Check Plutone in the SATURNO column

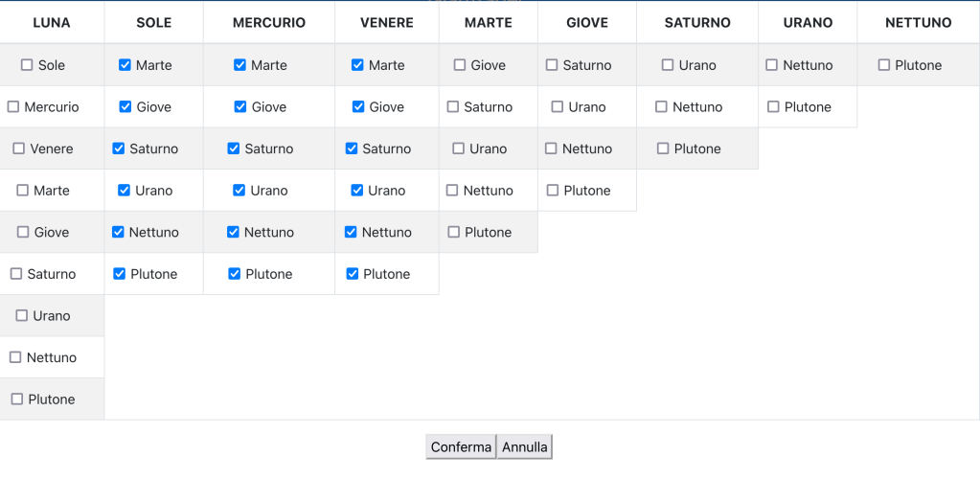663,148
